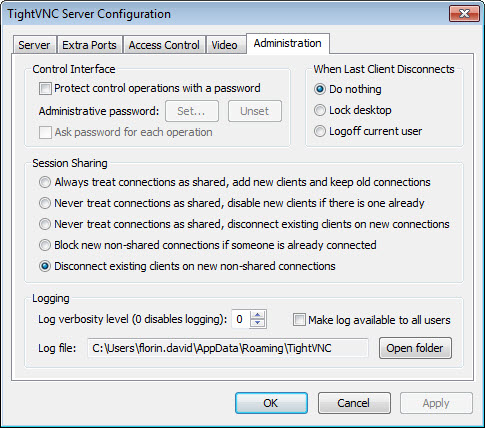The height and width of the screenshot is (428, 485).
Task: Pick Block new non-shared connections option
Action: 45,245
